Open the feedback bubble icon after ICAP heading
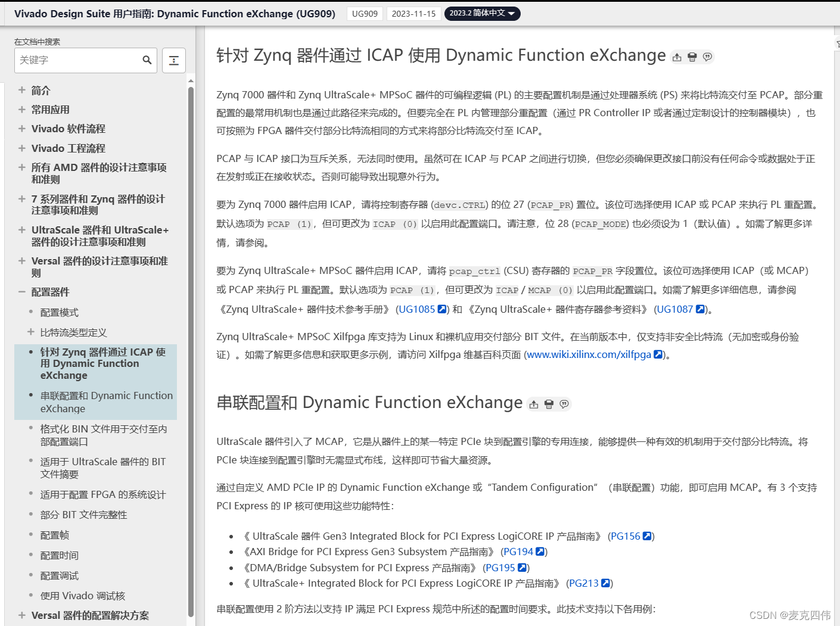 pyautogui.click(x=707, y=57)
